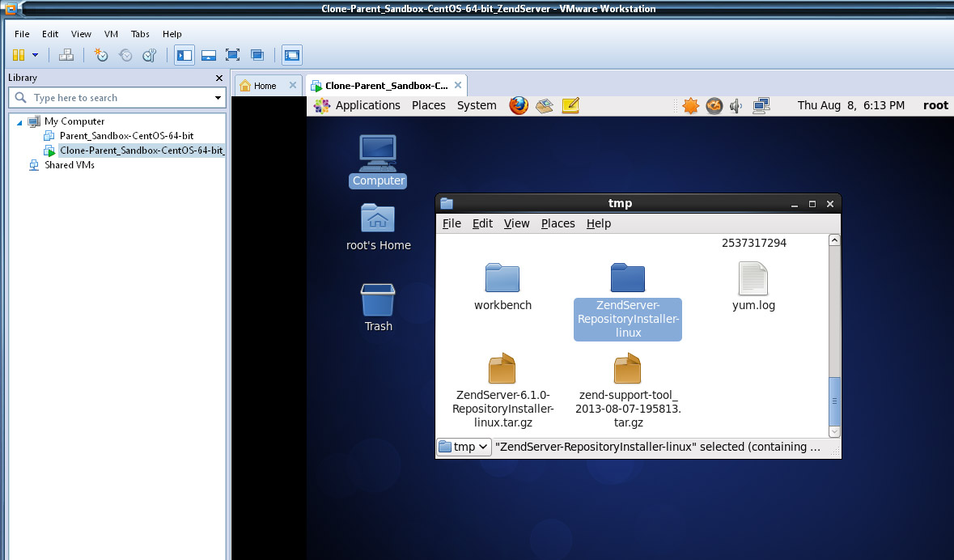Select My Computer in the library
Screen dimensions: 954x560
tap(74, 121)
